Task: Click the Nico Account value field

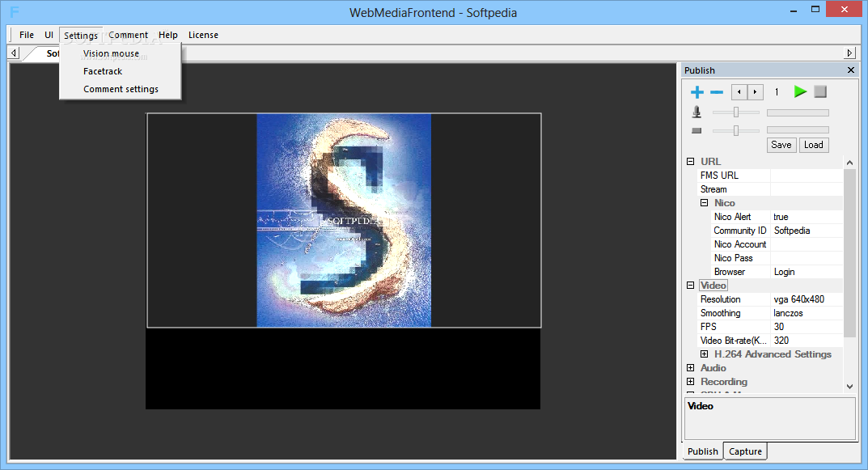Action: click(x=806, y=244)
